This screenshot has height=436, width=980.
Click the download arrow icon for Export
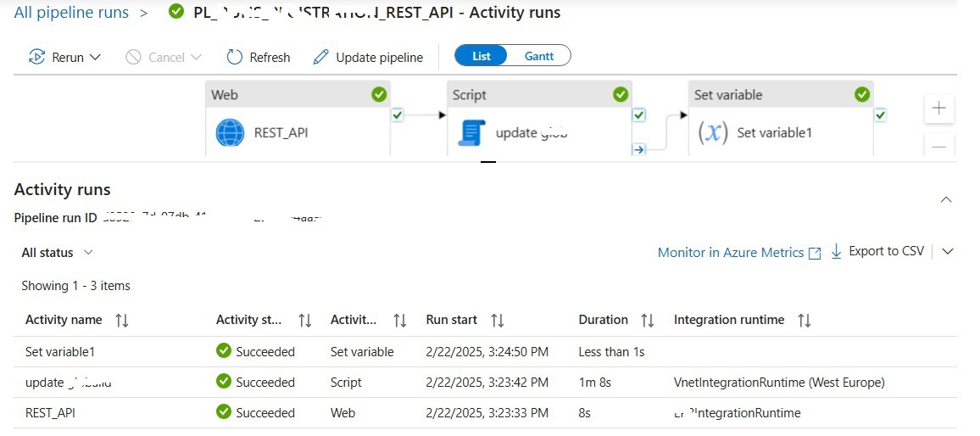[837, 252]
